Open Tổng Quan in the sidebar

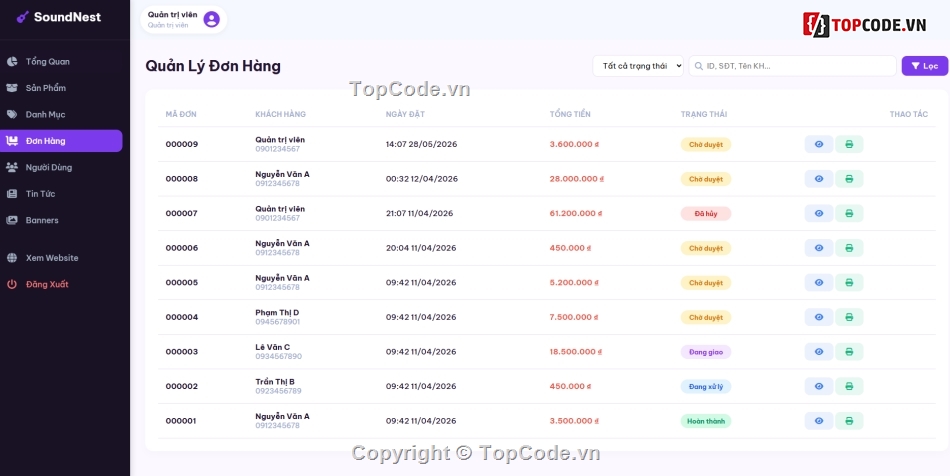61,62
